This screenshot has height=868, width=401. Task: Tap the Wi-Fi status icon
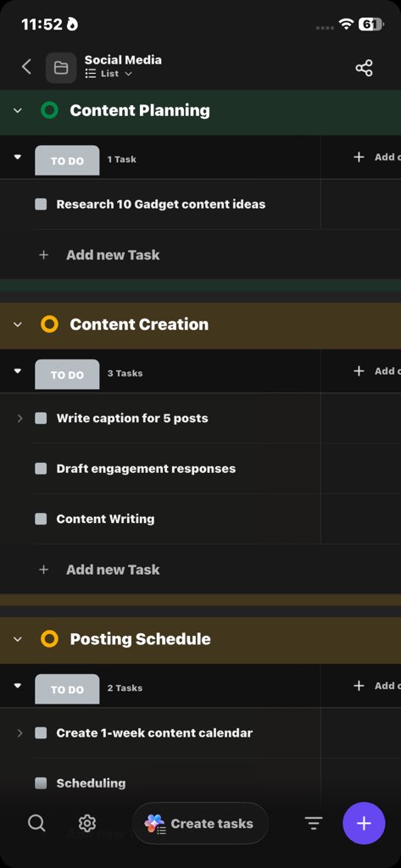[346, 25]
